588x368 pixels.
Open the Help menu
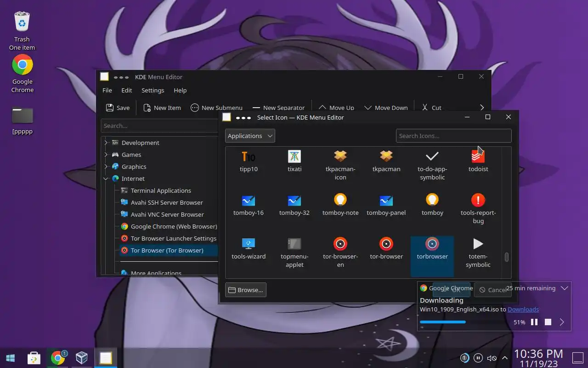(180, 90)
